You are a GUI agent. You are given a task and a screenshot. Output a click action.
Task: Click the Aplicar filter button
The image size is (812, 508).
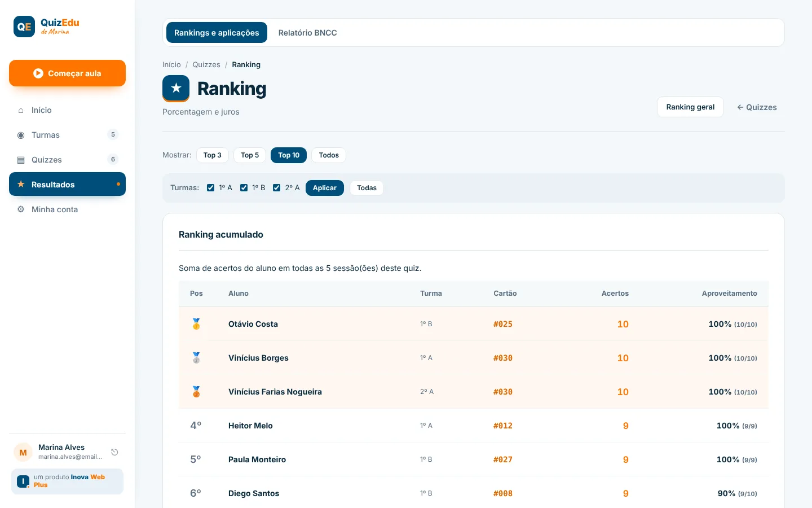[325, 188]
